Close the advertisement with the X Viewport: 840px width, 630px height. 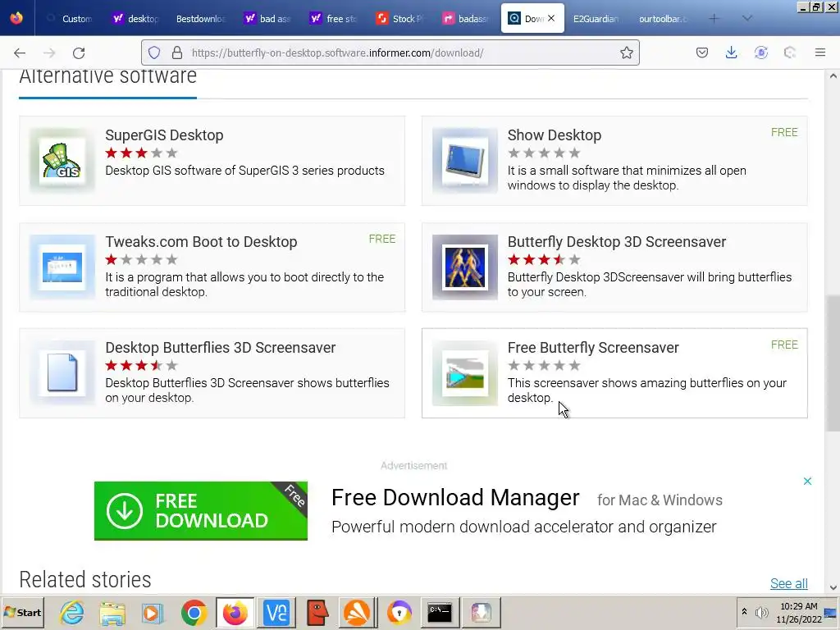[807, 481]
